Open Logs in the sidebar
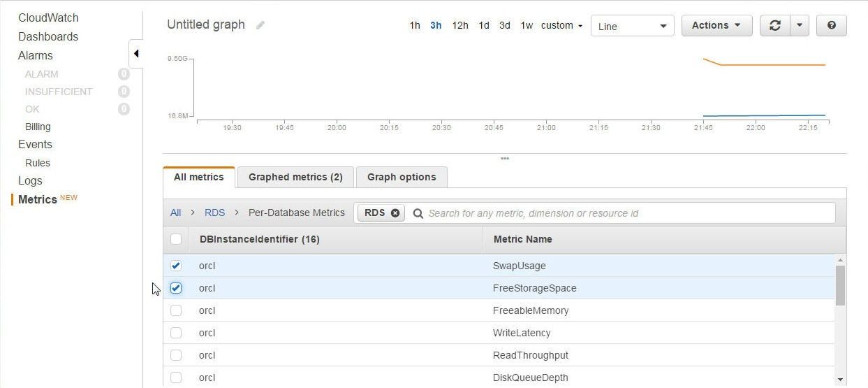Viewport: 868px width, 388px height. 30,180
